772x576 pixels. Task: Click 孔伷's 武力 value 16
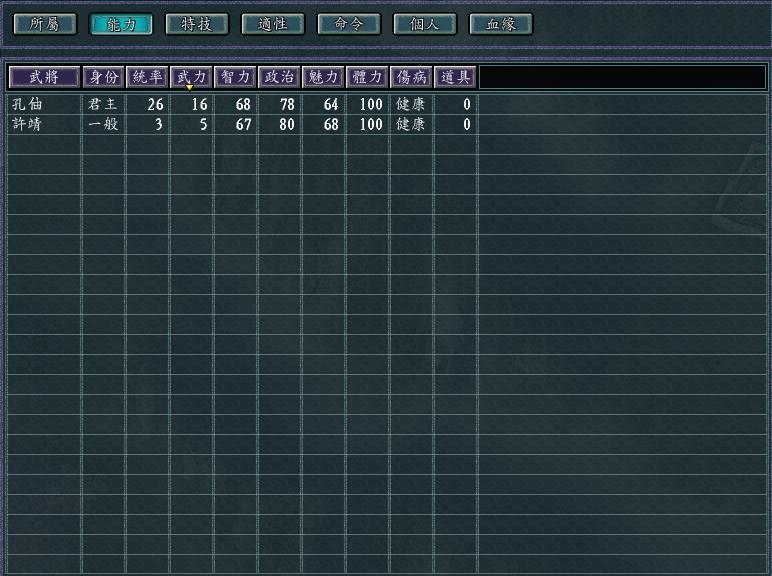199,104
